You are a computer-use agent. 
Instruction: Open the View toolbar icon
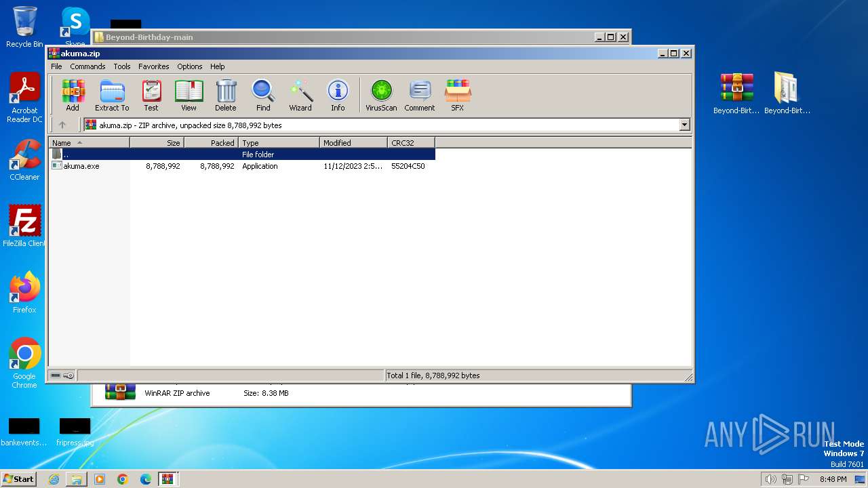(189, 95)
